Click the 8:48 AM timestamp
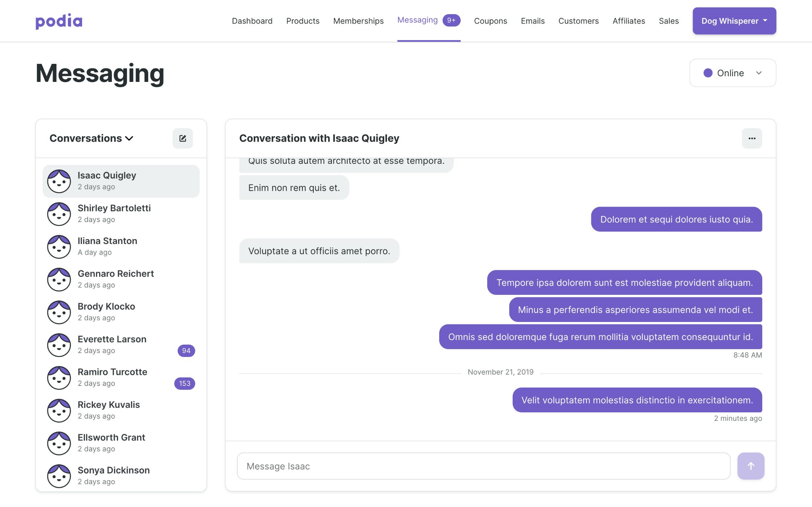812x507 pixels. [x=748, y=355]
